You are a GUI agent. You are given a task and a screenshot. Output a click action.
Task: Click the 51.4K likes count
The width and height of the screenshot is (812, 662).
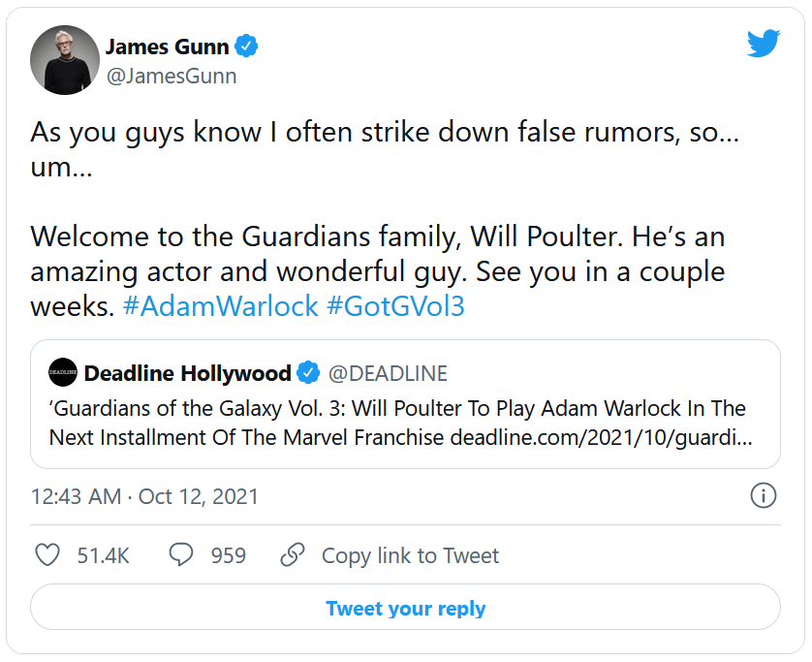pyautogui.click(x=103, y=555)
